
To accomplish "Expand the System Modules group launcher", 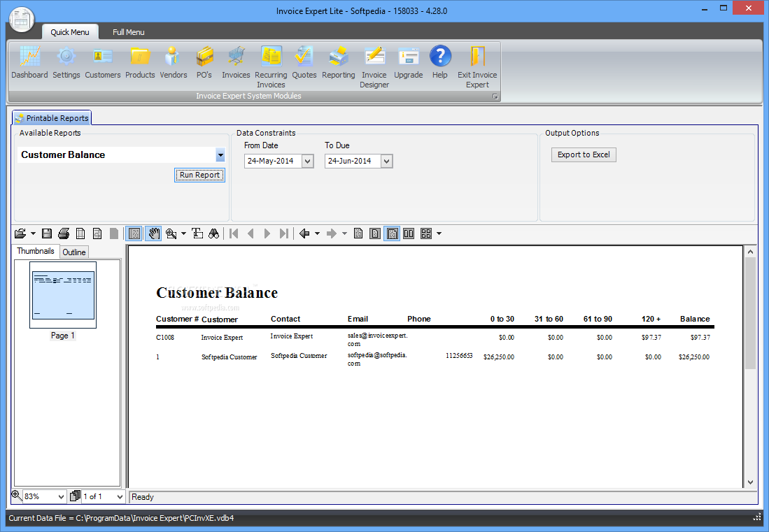I will pyautogui.click(x=495, y=96).
